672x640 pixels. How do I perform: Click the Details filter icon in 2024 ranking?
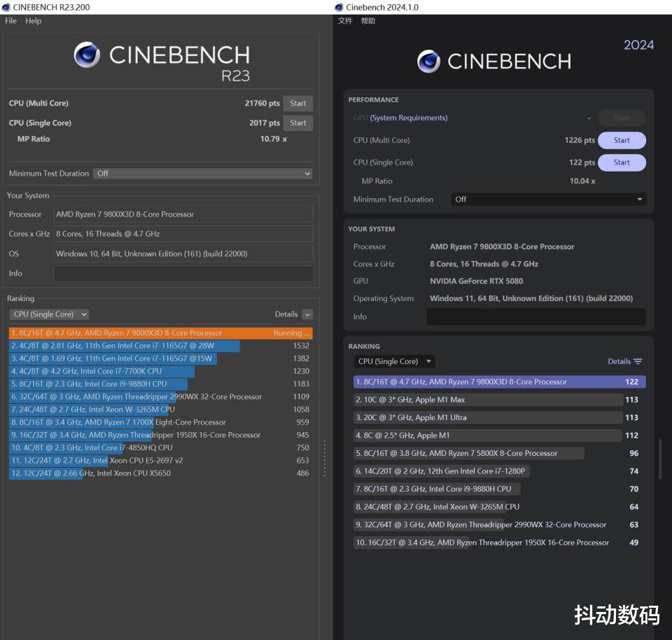click(x=638, y=361)
